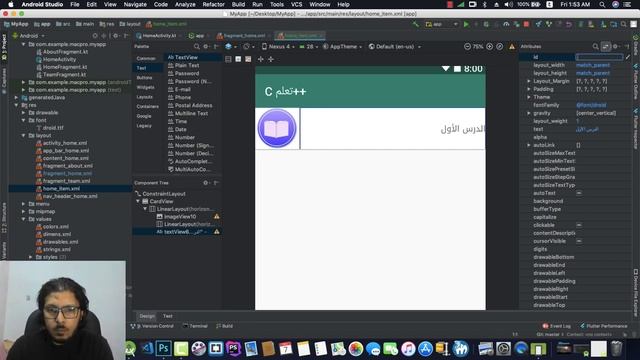
Task: Expand the menu folder in project tree
Action: 23,204
